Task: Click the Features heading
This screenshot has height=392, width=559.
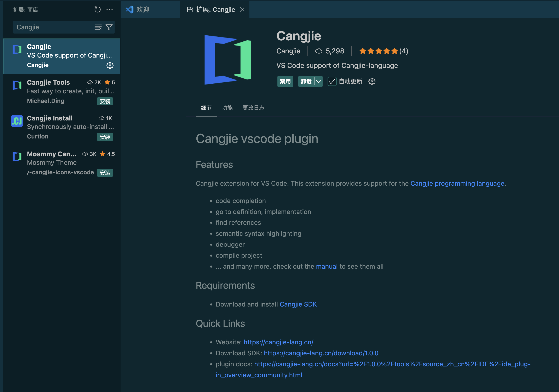Action: click(x=214, y=165)
